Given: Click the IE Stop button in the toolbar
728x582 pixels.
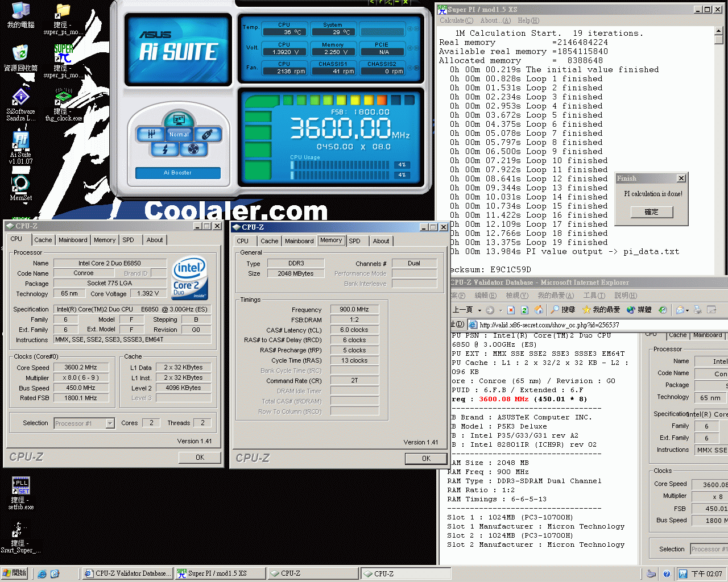Looking at the screenshot, I should (x=511, y=310).
